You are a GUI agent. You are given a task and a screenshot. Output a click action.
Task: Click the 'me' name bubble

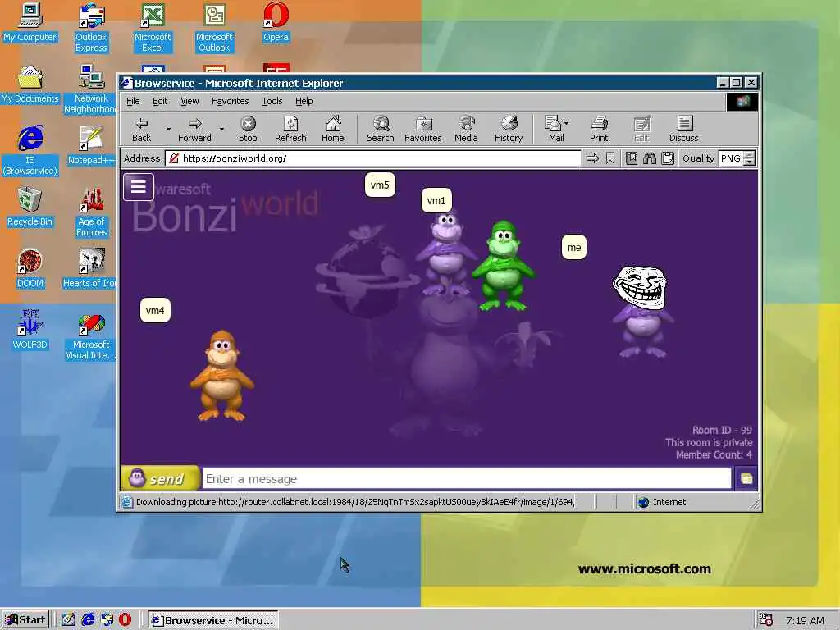pos(573,248)
